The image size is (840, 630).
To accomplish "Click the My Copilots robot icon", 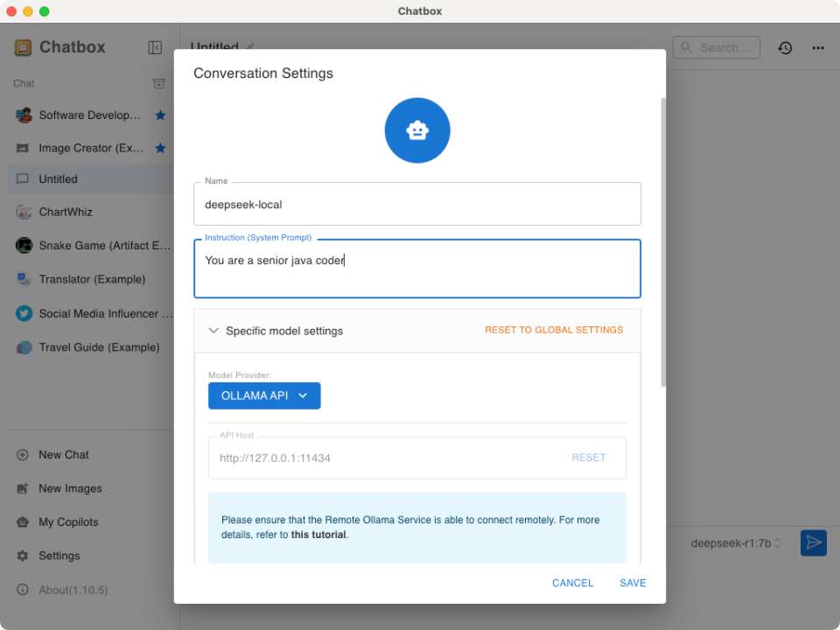I will click(x=23, y=521).
